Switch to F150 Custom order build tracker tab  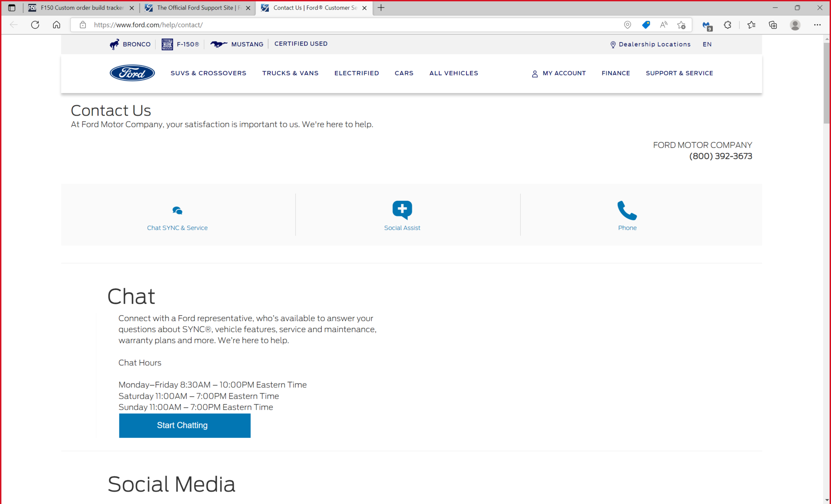point(81,8)
